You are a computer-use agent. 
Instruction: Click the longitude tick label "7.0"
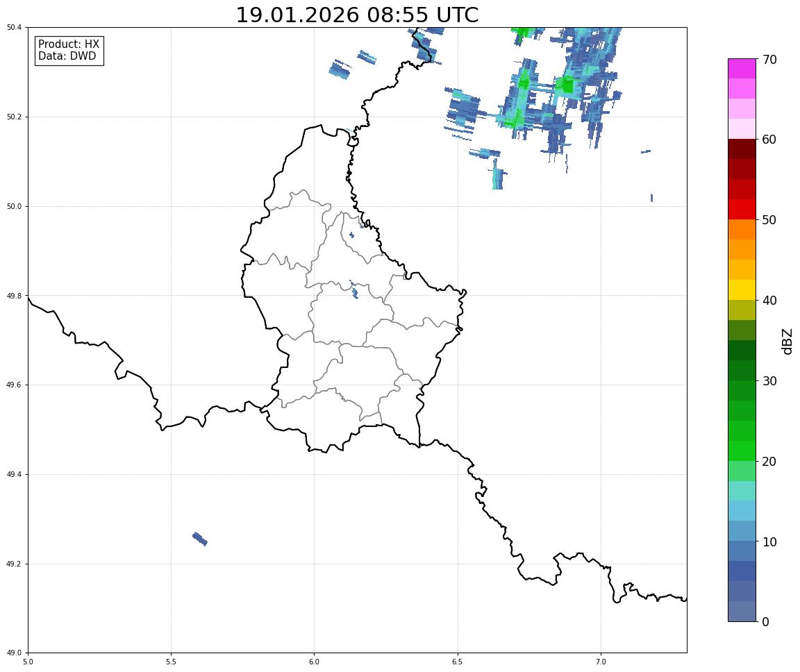coord(601,662)
